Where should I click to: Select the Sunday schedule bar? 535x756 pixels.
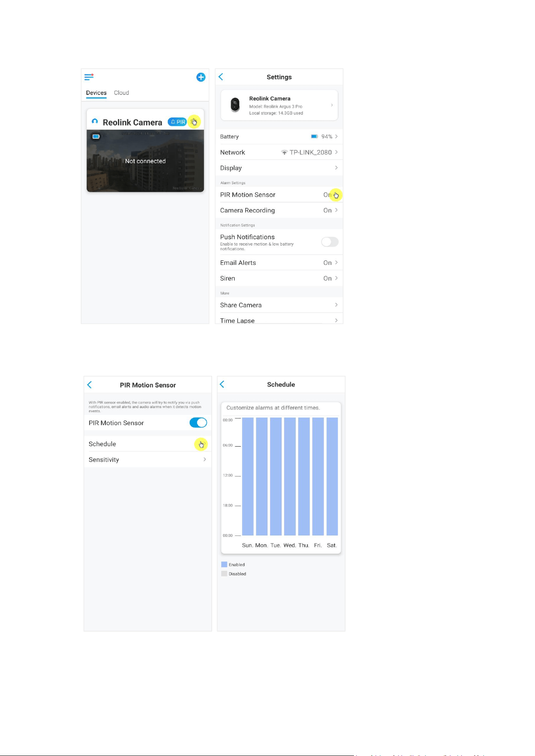tap(248, 477)
